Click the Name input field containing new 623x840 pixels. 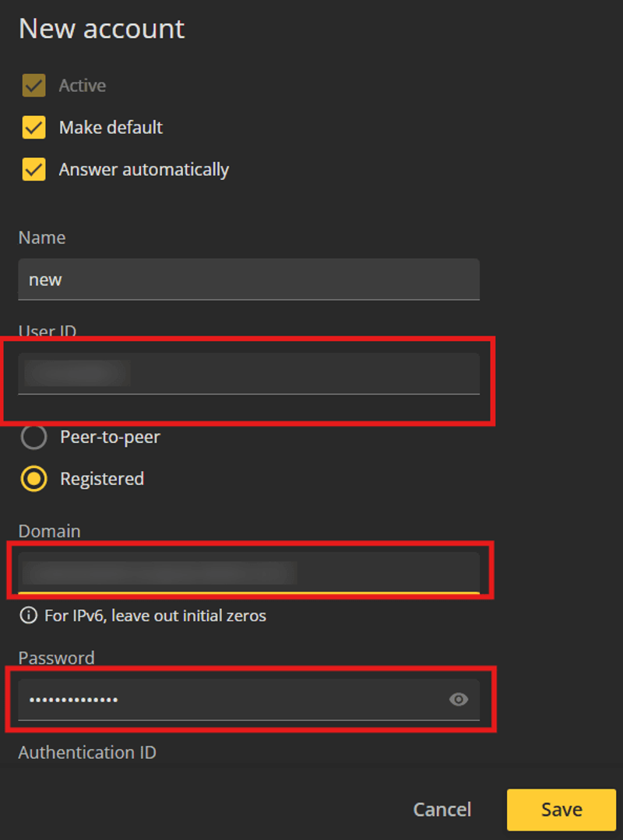click(248, 279)
